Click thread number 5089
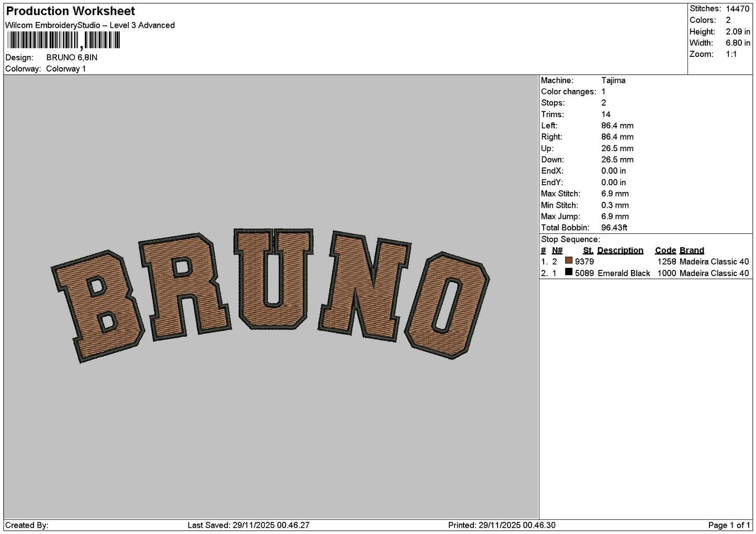The image size is (756, 534). tap(584, 273)
